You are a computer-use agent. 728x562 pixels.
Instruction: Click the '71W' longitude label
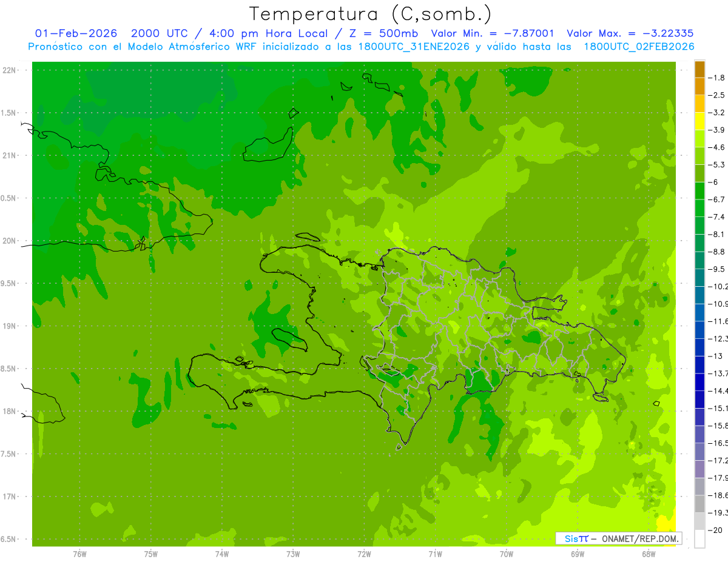(435, 554)
